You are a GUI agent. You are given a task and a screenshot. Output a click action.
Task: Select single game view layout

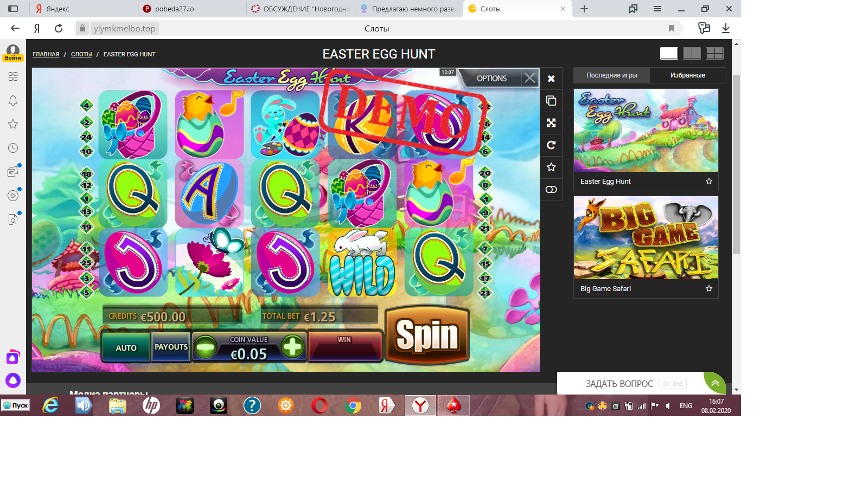point(669,53)
